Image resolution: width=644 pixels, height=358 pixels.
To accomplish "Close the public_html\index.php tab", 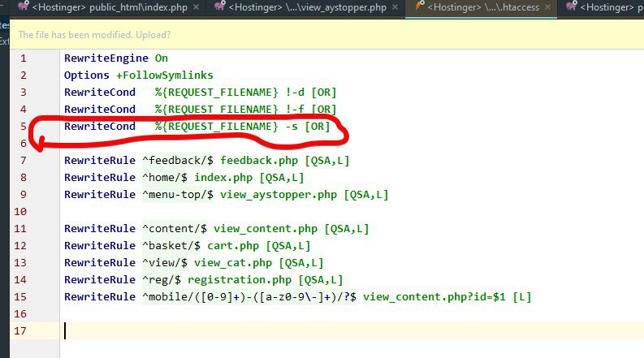I will 197,7.
